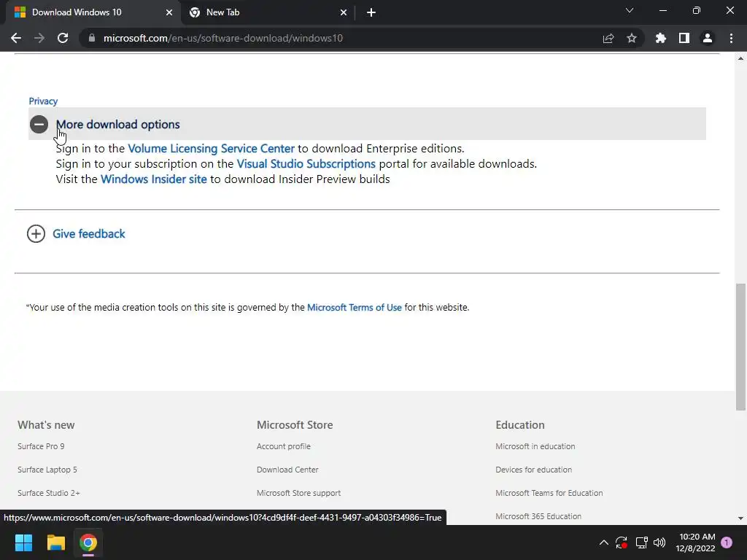
Task: Open Visual Studio Subscriptions link
Action: point(306,164)
